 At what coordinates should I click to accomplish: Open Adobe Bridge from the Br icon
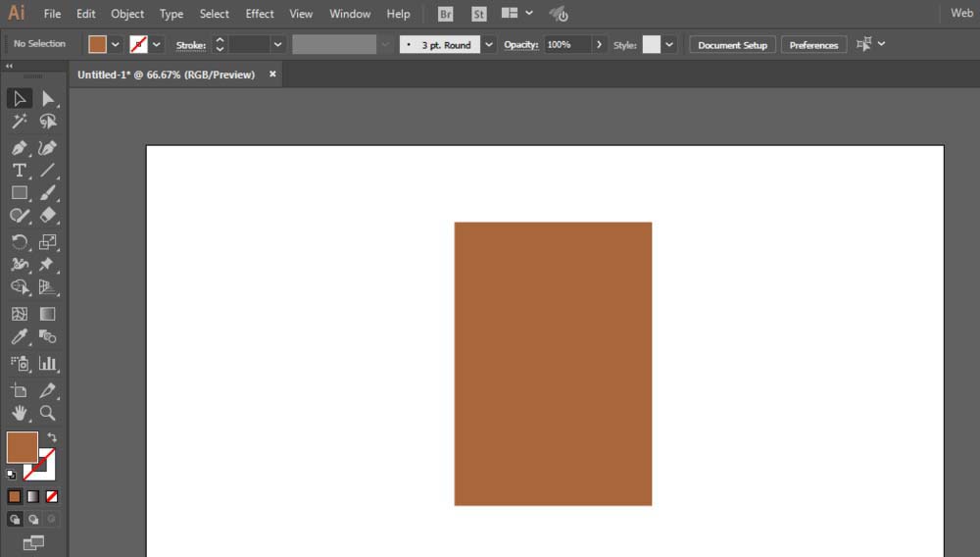click(446, 14)
